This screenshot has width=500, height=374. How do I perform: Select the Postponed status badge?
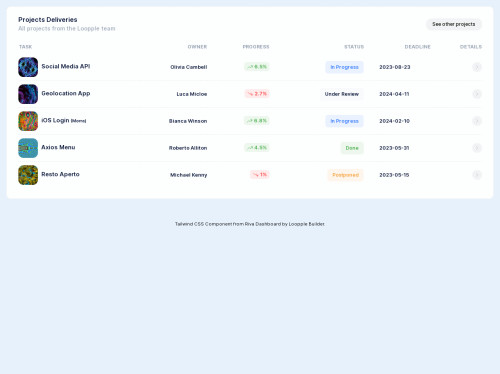pyautogui.click(x=345, y=175)
